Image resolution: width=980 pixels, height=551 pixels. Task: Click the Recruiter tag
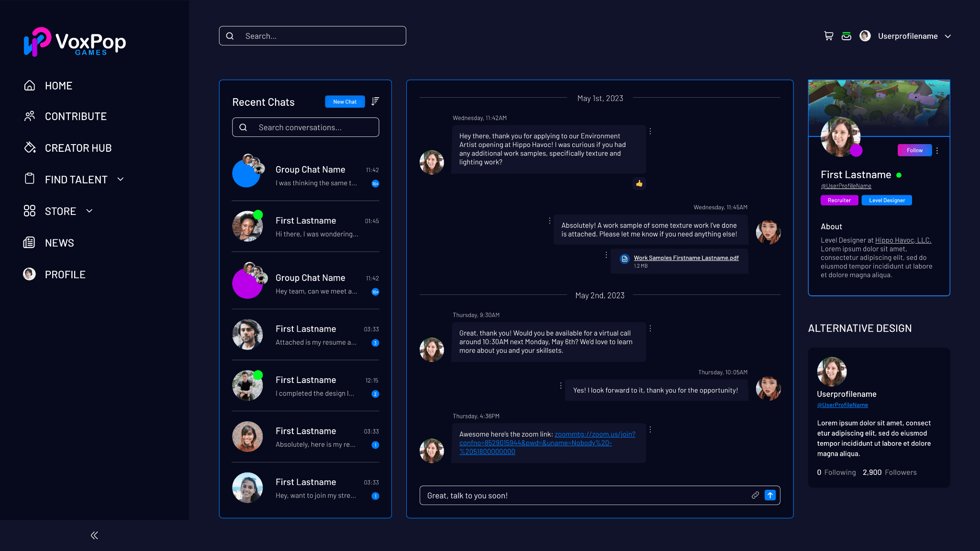[839, 200]
